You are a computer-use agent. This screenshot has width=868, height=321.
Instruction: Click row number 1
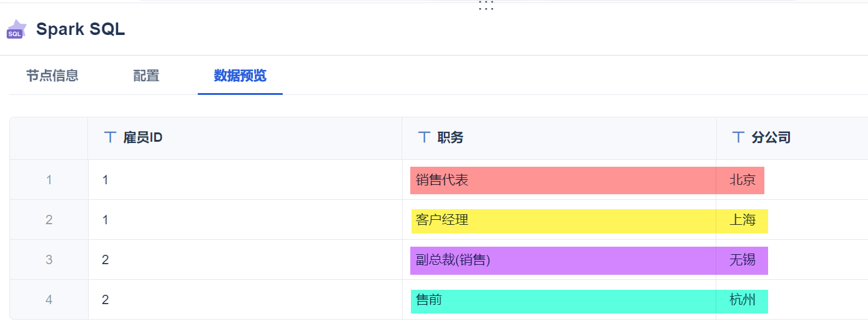point(49,180)
